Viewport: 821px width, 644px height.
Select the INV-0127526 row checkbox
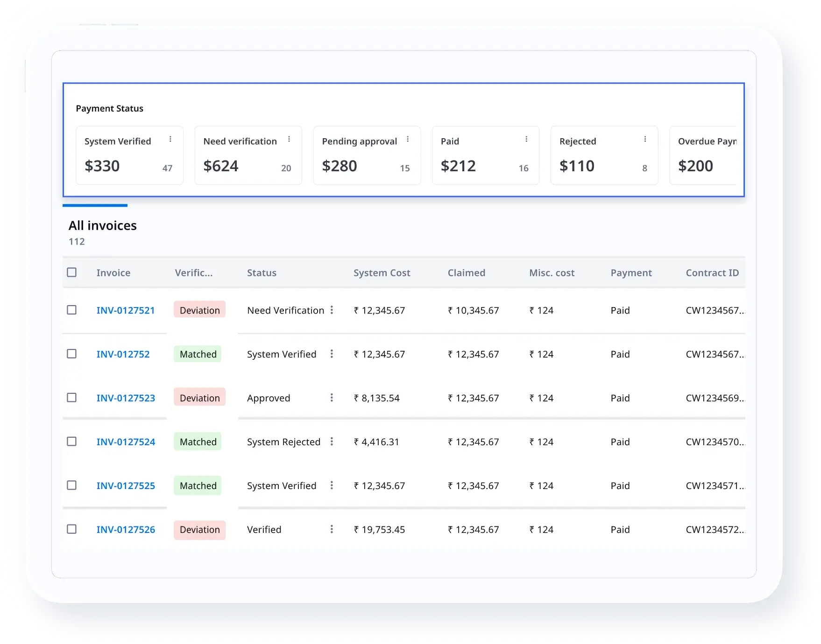(71, 529)
